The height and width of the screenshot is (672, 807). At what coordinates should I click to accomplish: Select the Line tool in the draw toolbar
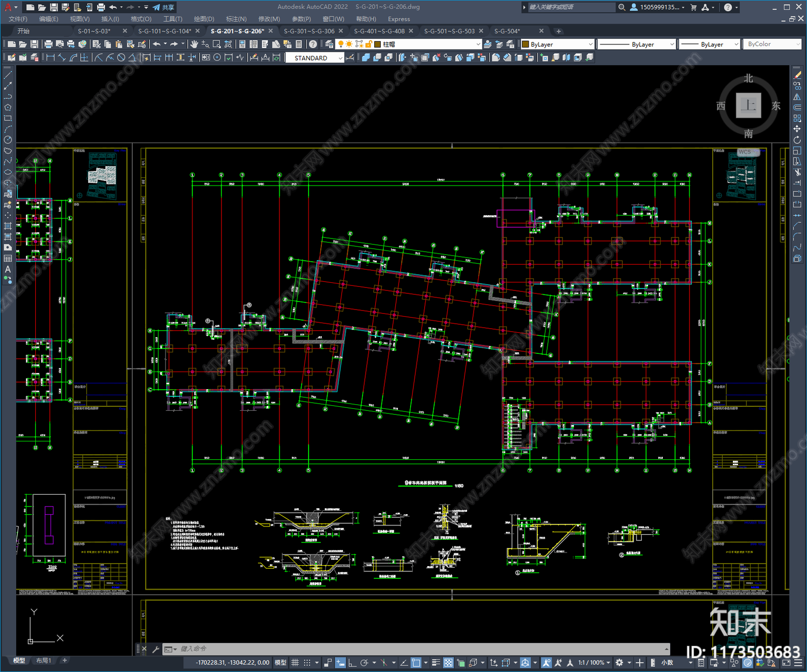[8, 75]
